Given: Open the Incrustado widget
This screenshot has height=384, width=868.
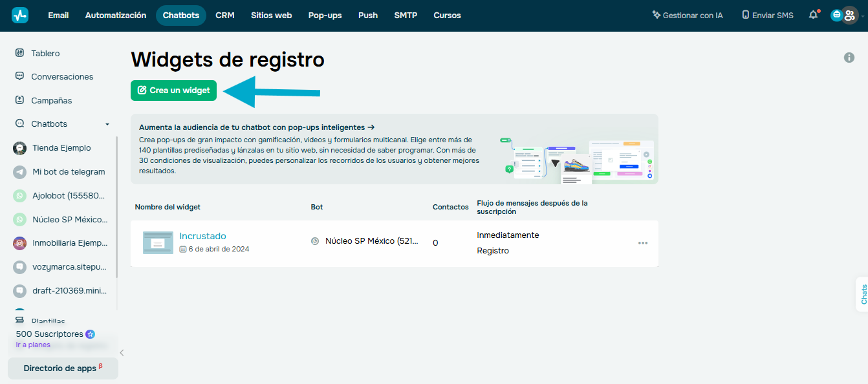Looking at the screenshot, I should click(202, 236).
